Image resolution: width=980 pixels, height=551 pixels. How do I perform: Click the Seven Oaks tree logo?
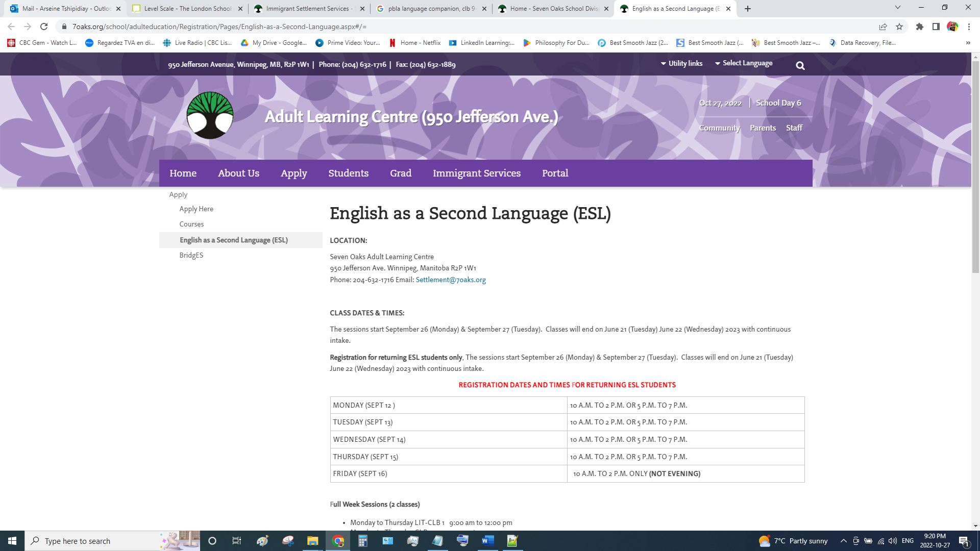click(x=210, y=115)
